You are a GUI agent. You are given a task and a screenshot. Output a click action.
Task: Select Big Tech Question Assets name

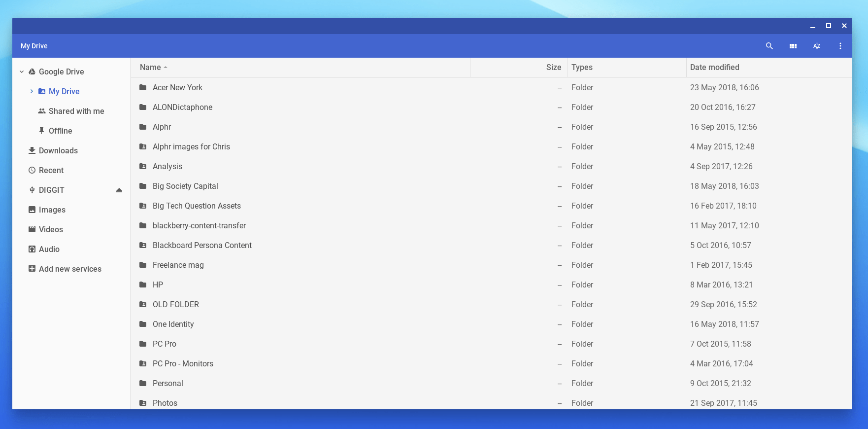tap(197, 206)
